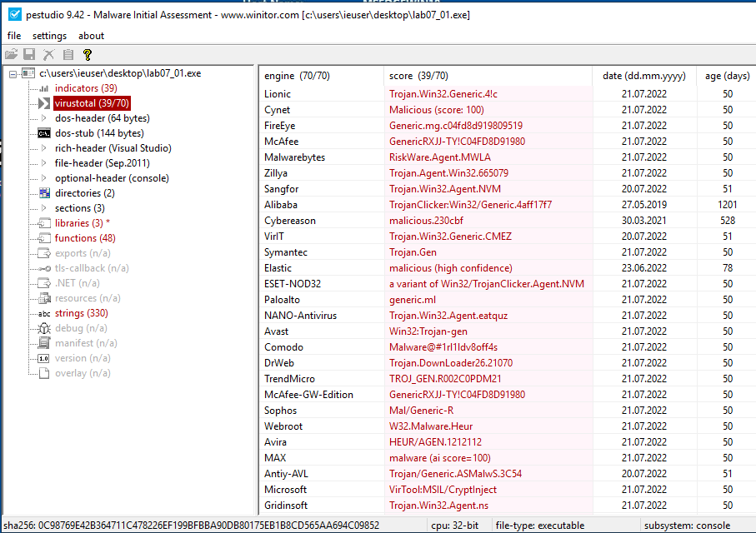Click the abc icon beside strings
Viewport: 756px width, 533px height.
coord(44,313)
